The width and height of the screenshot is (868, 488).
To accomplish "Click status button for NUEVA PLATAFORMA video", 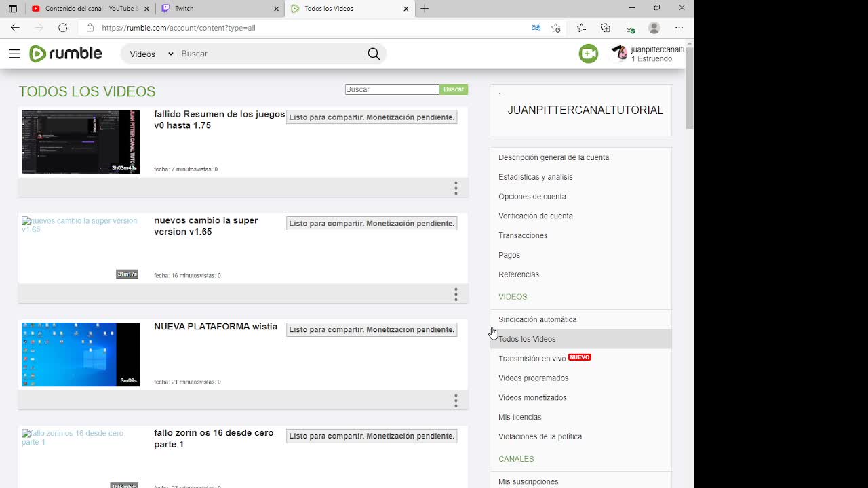I will coord(372,330).
